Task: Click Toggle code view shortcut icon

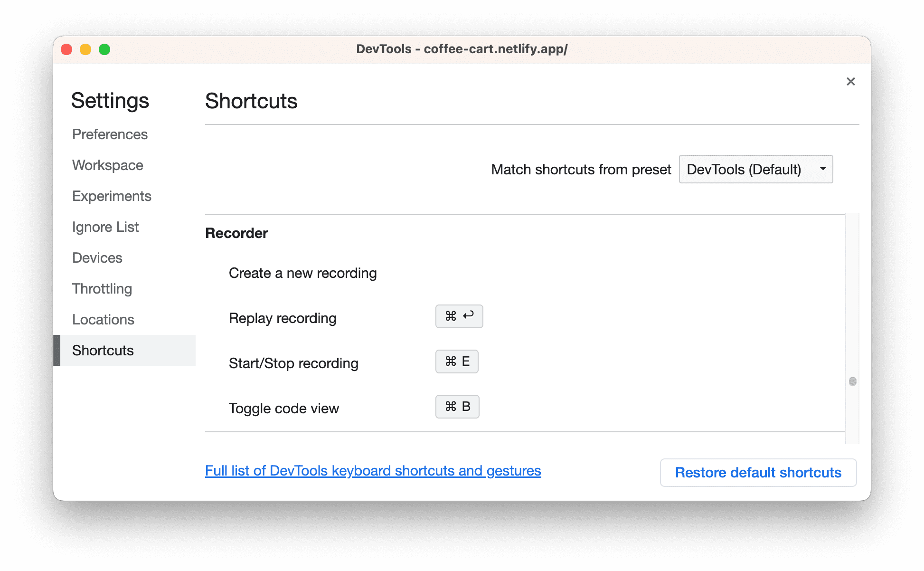Action: 457,406
